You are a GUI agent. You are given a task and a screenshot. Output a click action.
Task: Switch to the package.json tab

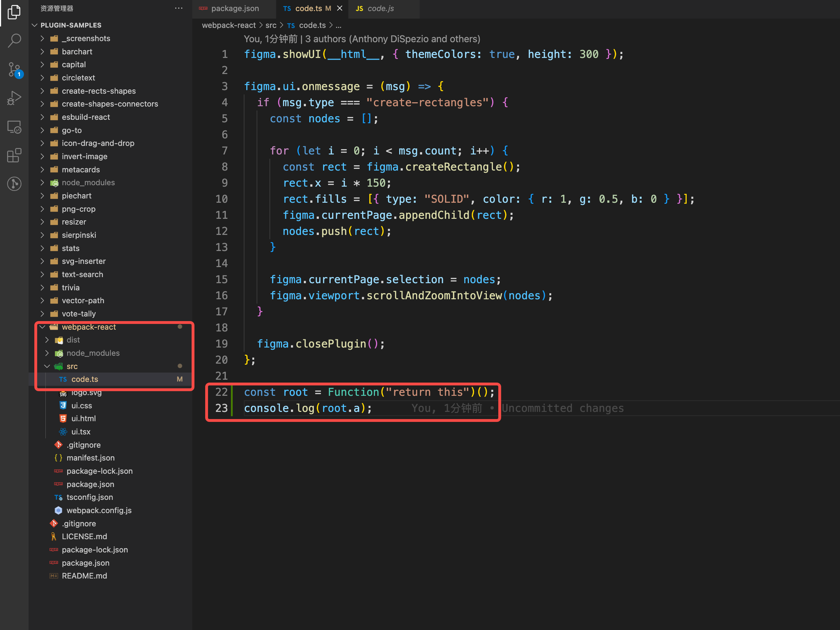tap(234, 8)
